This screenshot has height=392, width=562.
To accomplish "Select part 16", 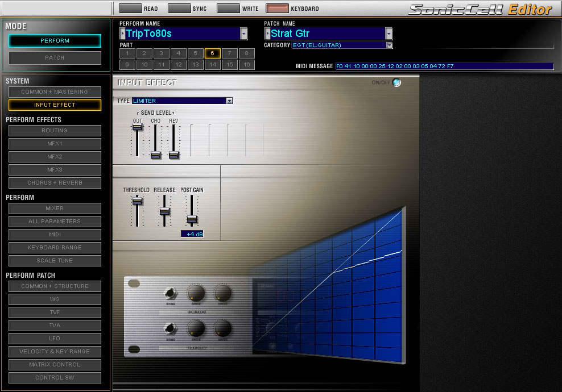I will pos(247,65).
